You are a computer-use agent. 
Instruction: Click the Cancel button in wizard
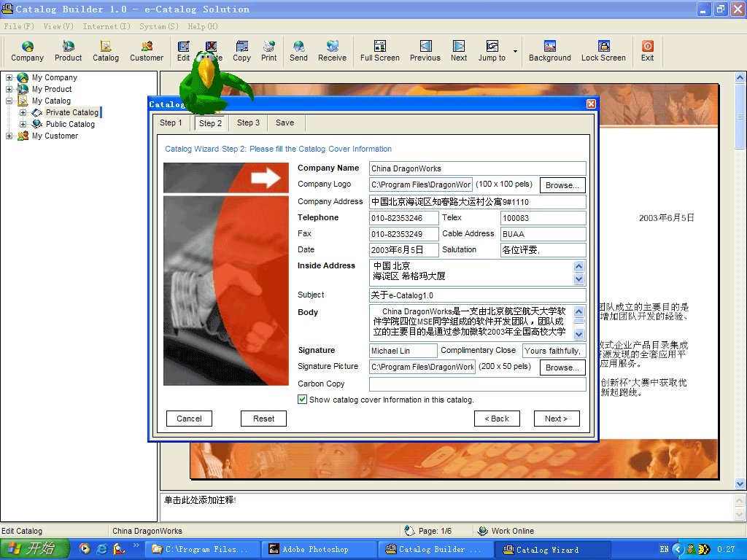189,419
